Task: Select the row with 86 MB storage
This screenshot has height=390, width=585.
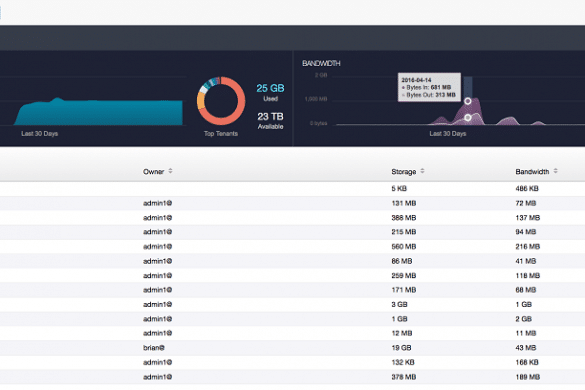Action: pos(292,261)
